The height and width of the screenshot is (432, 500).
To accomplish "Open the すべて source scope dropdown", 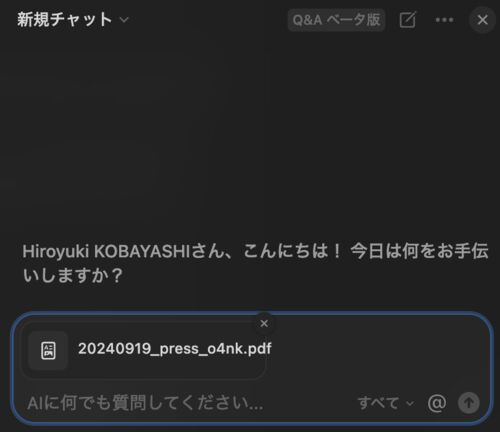I will pyautogui.click(x=386, y=403).
